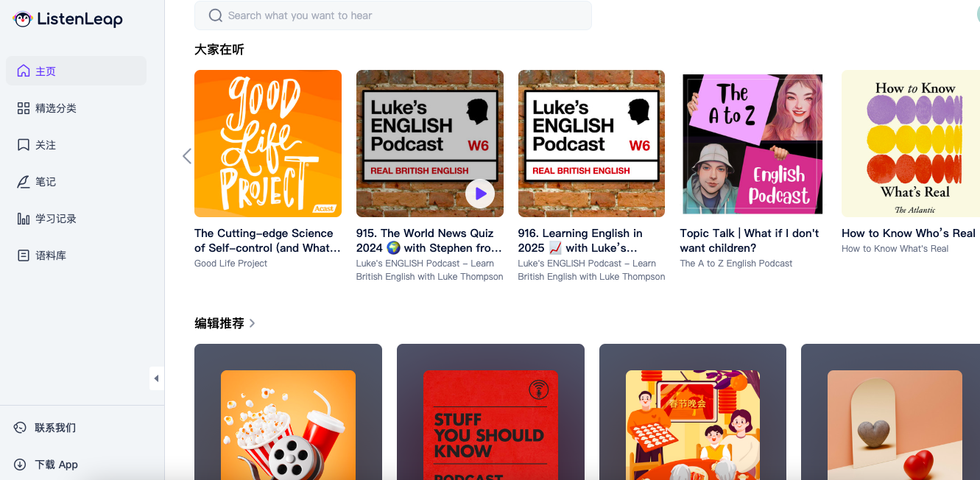Click the ListenLeap penguin logo icon
The image size is (980, 480).
click(x=24, y=20)
